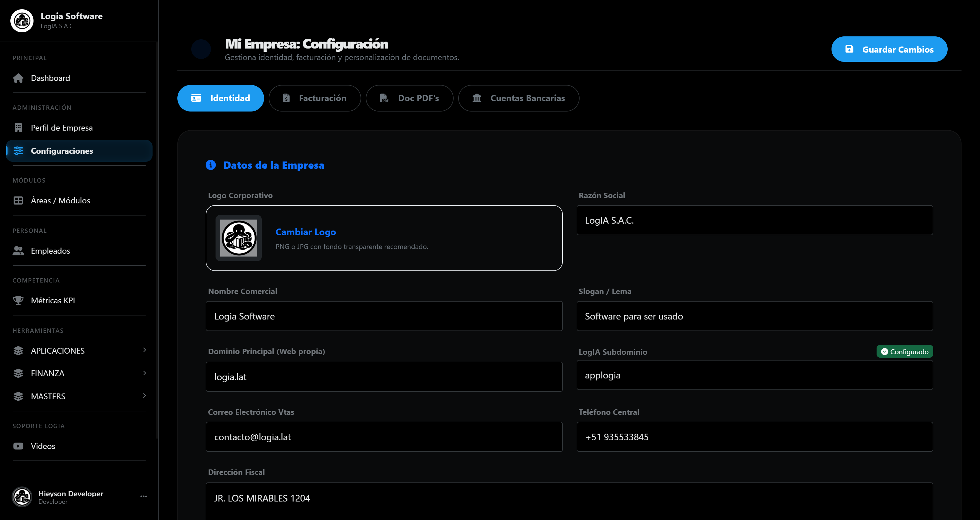Click the Empleados people icon

click(x=18, y=251)
